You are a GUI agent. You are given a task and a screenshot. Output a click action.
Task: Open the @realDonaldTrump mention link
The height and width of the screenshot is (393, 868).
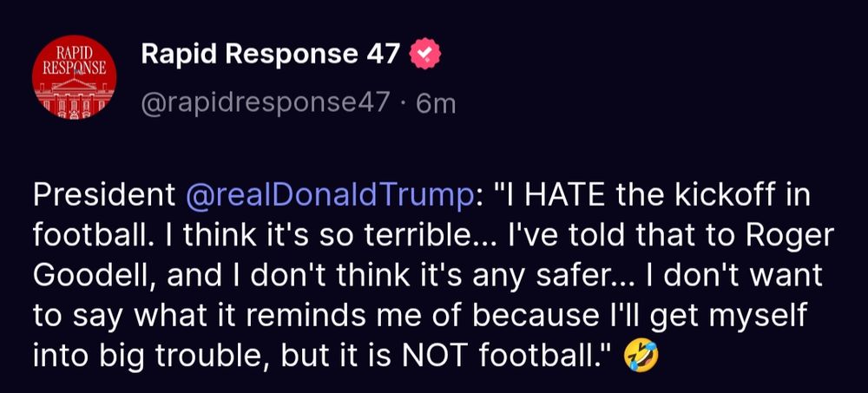click(x=331, y=196)
